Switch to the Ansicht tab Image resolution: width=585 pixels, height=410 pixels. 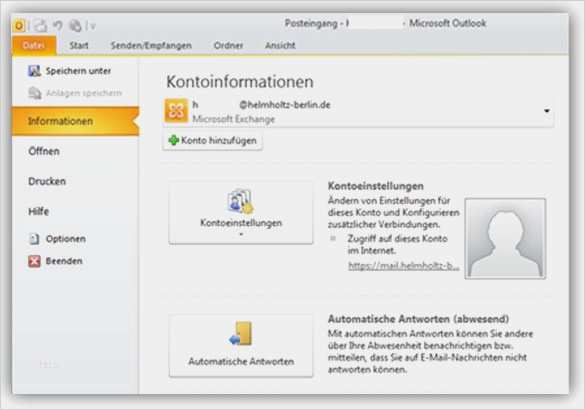280,46
